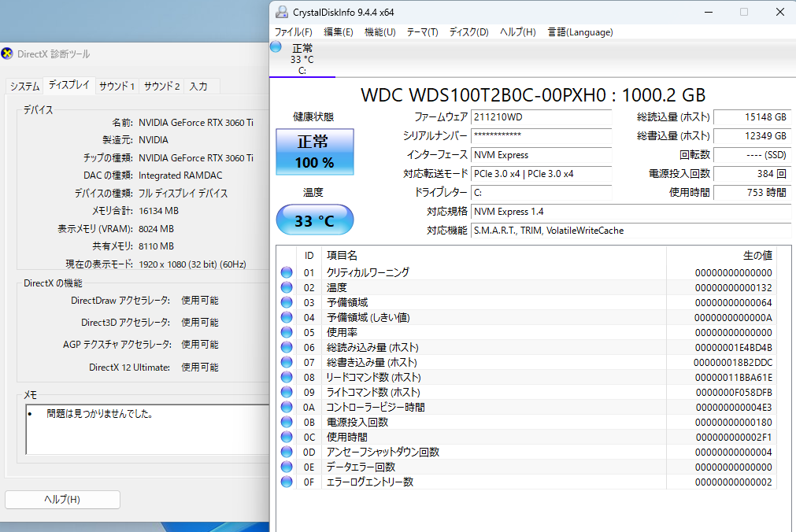Click status circle for 総読み込み量 (ホスト) row
This screenshot has height=532, width=796.
pyautogui.click(x=287, y=347)
